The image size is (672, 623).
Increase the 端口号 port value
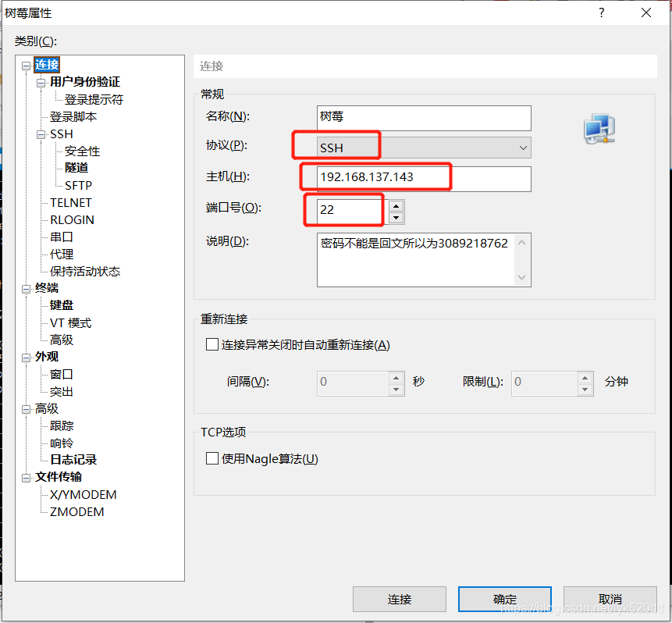click(x=396, y=206)
